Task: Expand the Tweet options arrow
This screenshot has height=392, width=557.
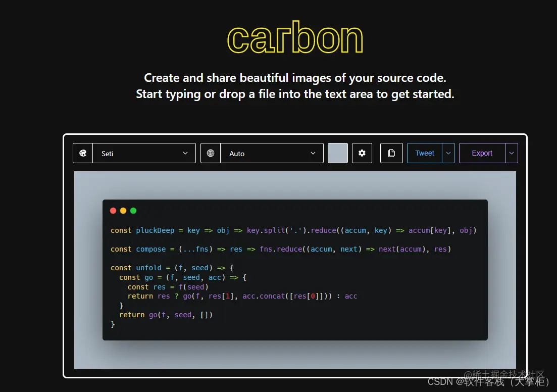Action: pyautogui.click(x=448, y=153)
